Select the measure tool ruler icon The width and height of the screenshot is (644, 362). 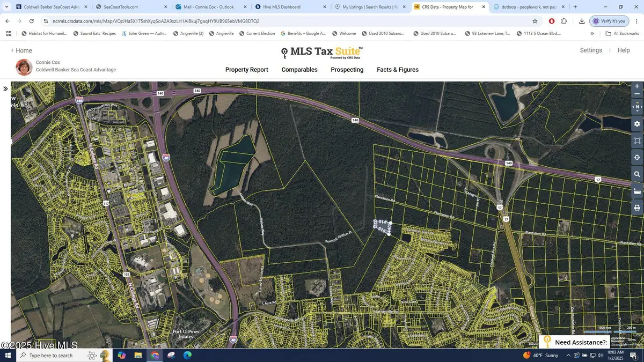pos(638,191)
